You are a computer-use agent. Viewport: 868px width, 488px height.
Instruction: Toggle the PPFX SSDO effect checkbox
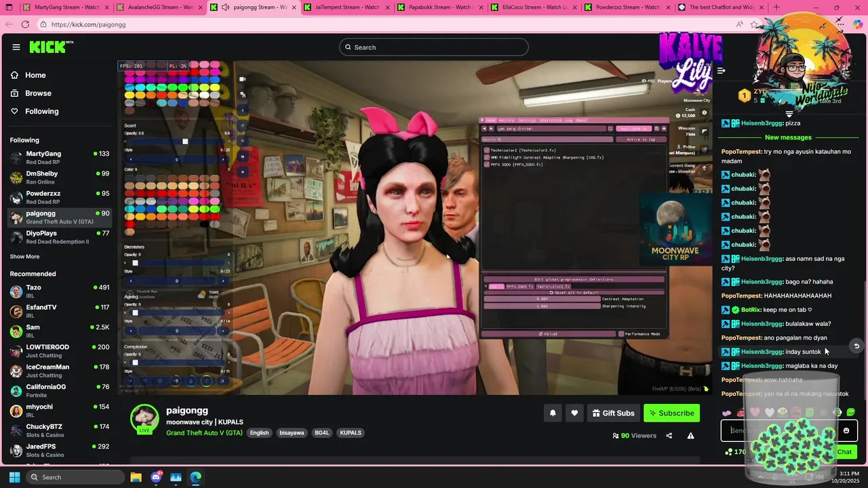tap(486, 165)
